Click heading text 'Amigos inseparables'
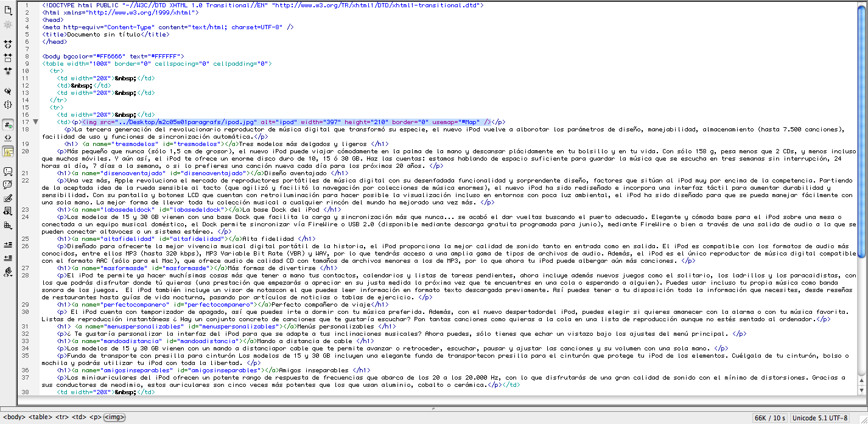Screen dimensions: 868x424 315,370
